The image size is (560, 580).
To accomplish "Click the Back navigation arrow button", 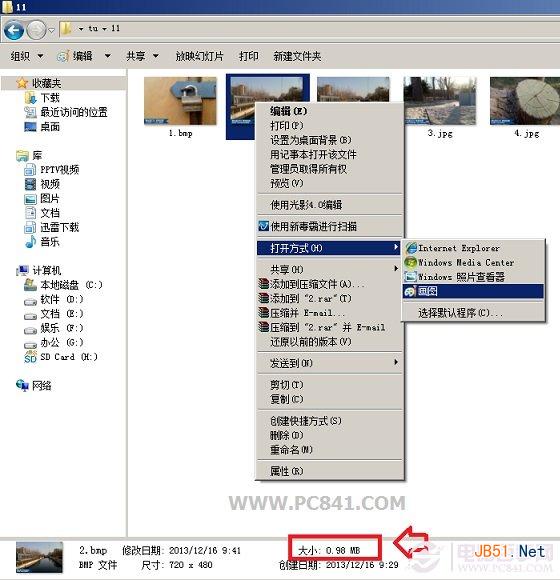I will coord(14,30).
